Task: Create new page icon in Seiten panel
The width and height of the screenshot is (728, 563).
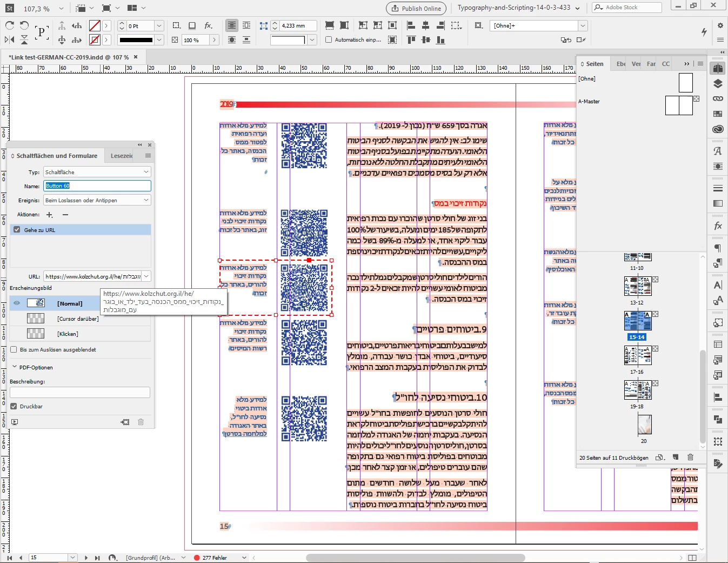Action: [676, 458]
